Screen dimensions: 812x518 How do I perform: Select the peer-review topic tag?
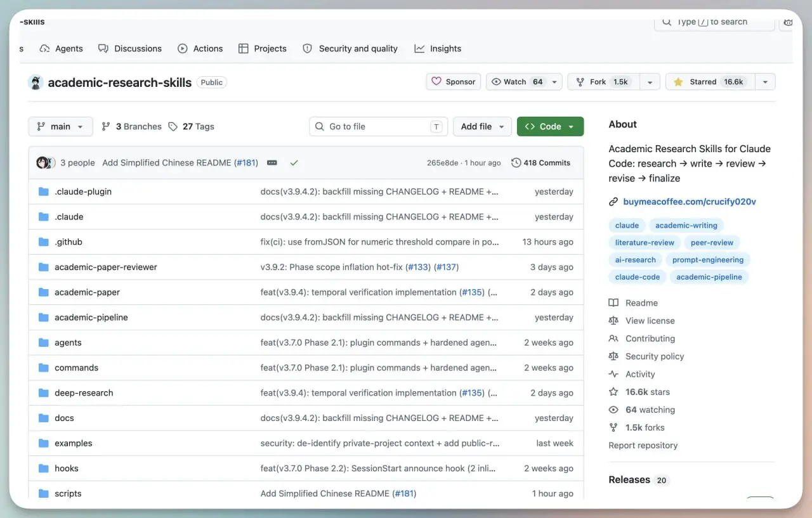point(712,242)
